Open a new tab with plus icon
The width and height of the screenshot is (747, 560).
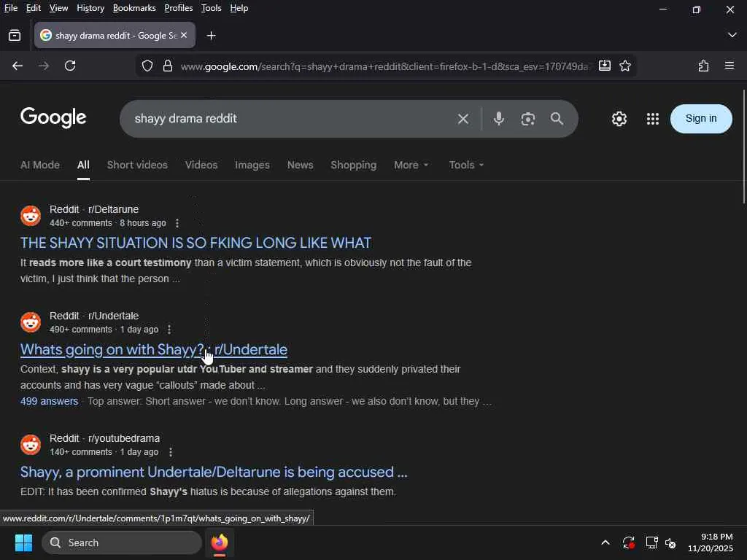coord(211,36)
